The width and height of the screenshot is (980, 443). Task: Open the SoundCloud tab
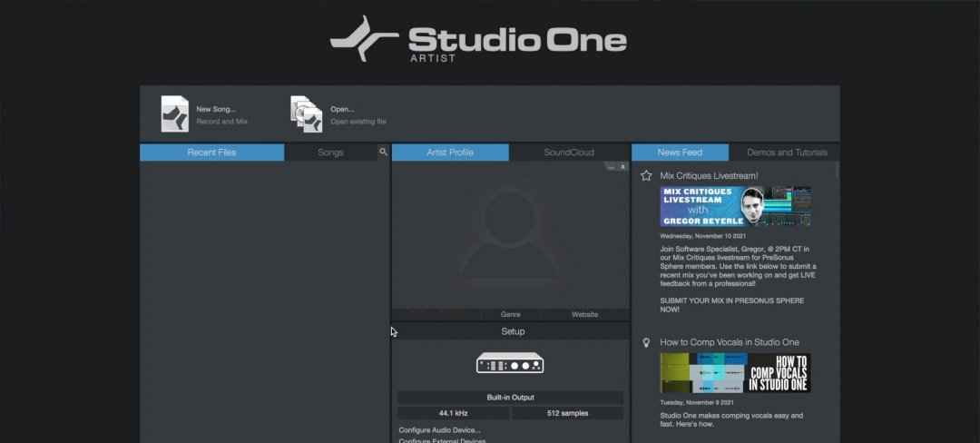[x=569, y=153]
